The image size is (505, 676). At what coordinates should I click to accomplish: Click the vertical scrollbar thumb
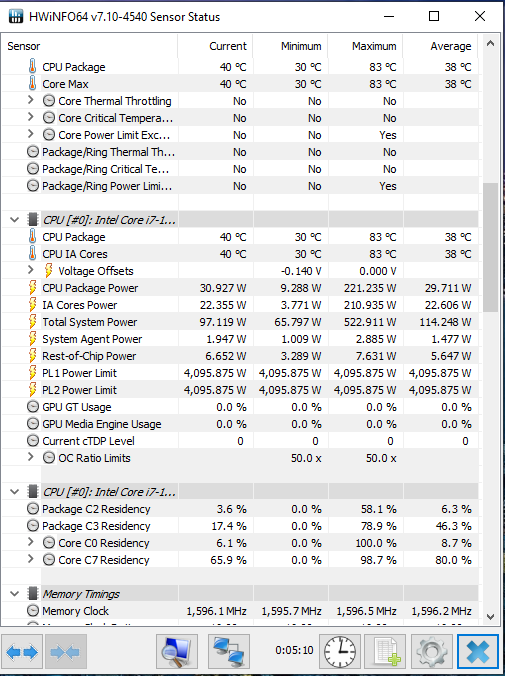490,247
